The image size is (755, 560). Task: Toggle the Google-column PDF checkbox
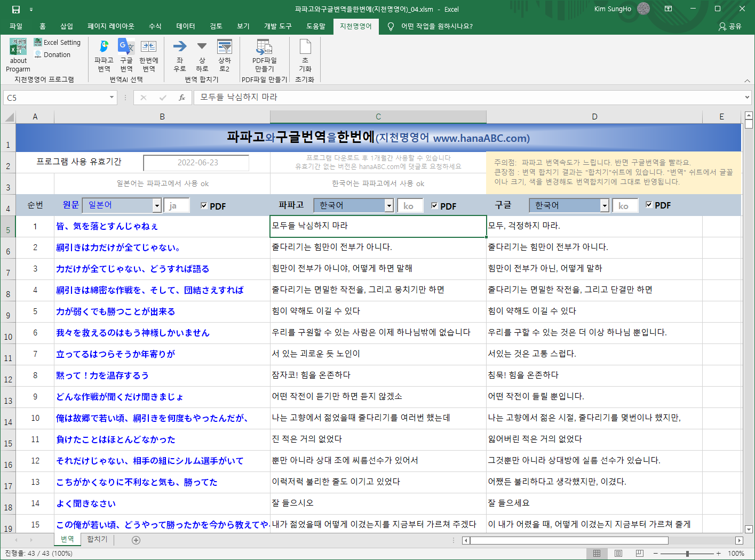pyautogui.click(x=649, y=205)
